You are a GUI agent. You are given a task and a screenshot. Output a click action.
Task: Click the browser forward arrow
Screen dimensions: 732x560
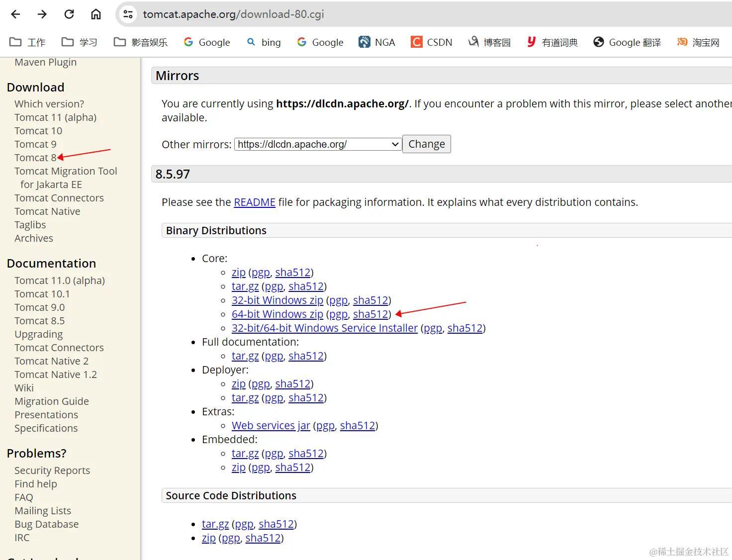click(x=42, y=14)
